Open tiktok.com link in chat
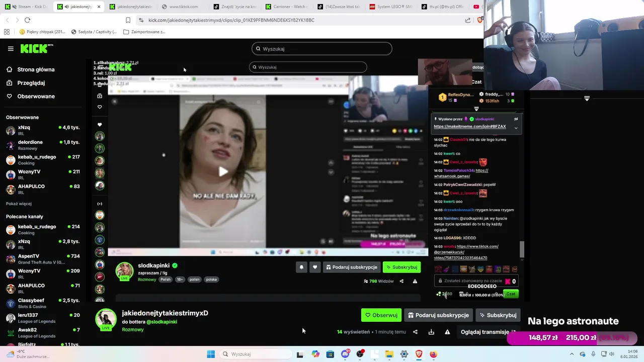Image resolution: width=644 pixels, height=362 pixels. (x=466, y=252)
